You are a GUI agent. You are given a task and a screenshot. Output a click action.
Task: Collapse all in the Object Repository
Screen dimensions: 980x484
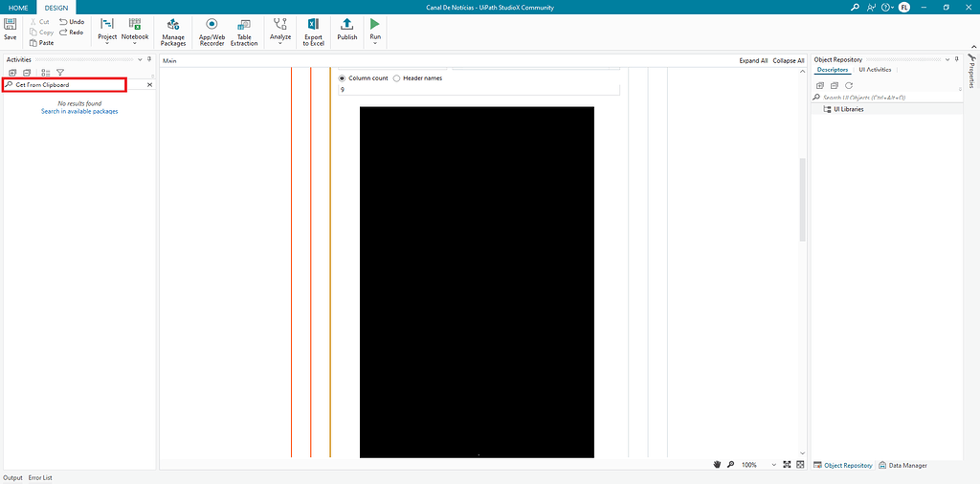coord(835,85)
